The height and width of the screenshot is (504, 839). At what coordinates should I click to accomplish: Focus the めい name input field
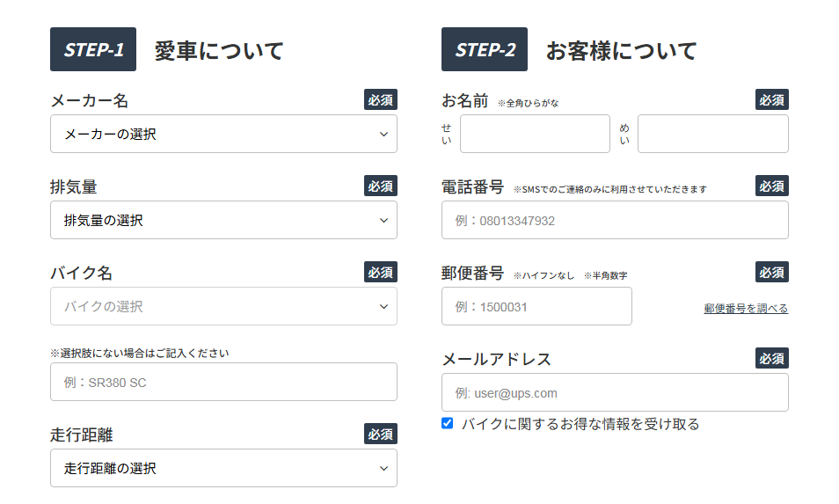point(712,134)
